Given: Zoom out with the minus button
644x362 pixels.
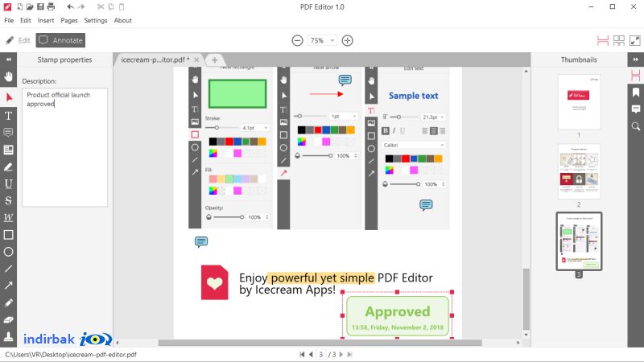Looking at the screenshot, I should tap(297, 40).
